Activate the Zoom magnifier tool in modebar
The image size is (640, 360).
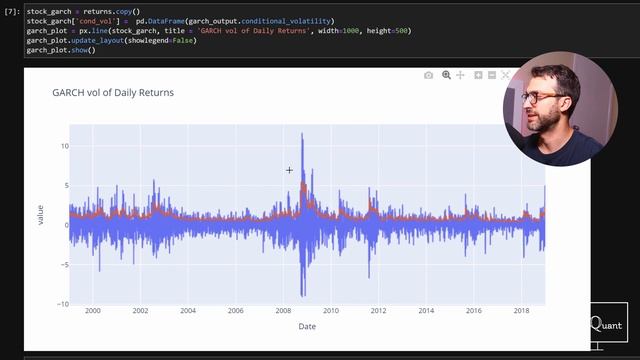(446, 75)
